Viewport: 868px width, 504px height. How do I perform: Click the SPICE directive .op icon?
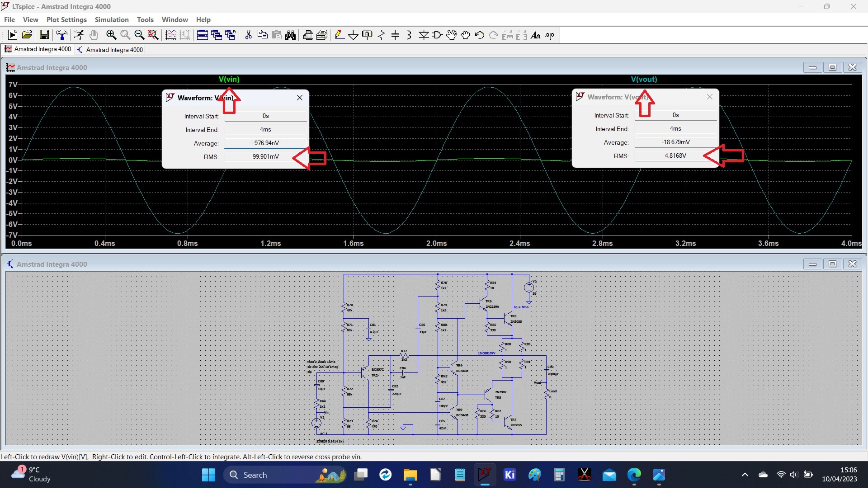click(x=550, y=35)
